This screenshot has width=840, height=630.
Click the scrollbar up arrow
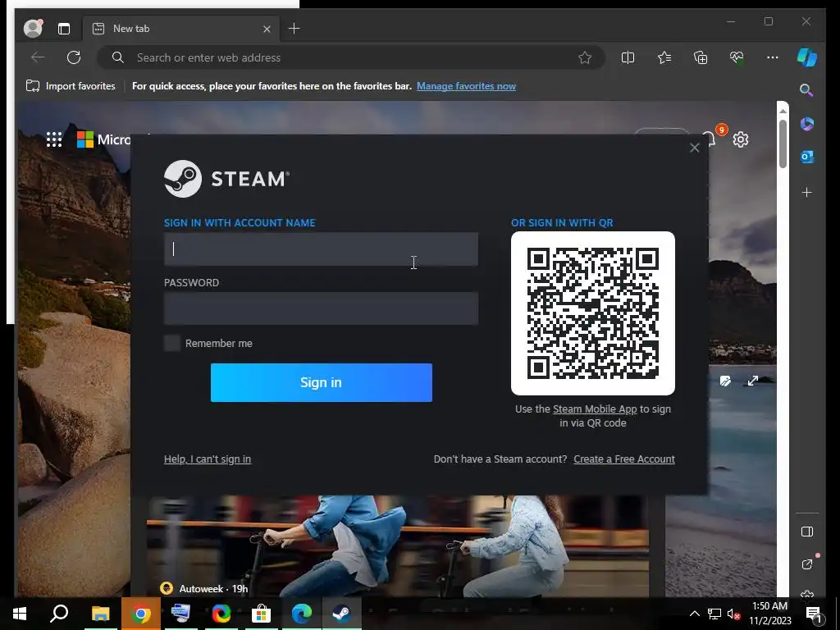point(783,111)
